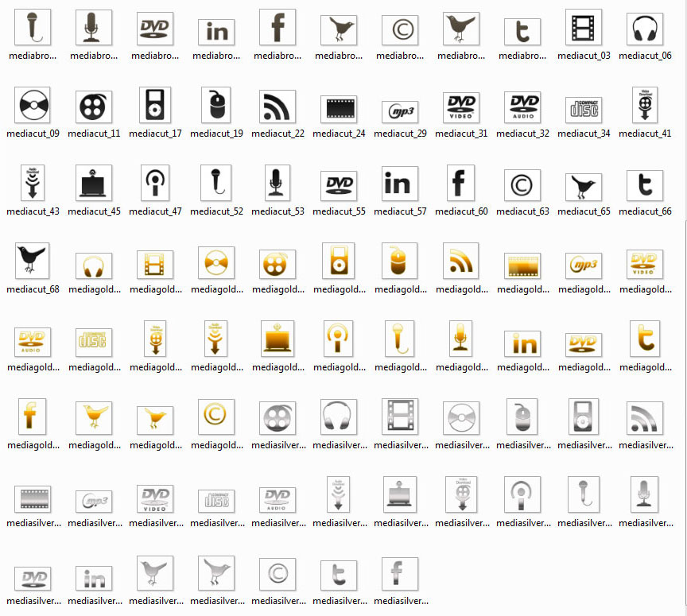This screenshot has width=687, height=616.
Task: Select the black RSS feed icon mediacut_22
Action: [278, 107]
